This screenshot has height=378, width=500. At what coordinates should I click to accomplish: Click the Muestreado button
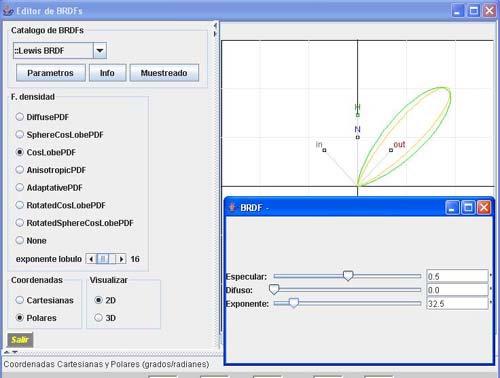coord(164,73)
